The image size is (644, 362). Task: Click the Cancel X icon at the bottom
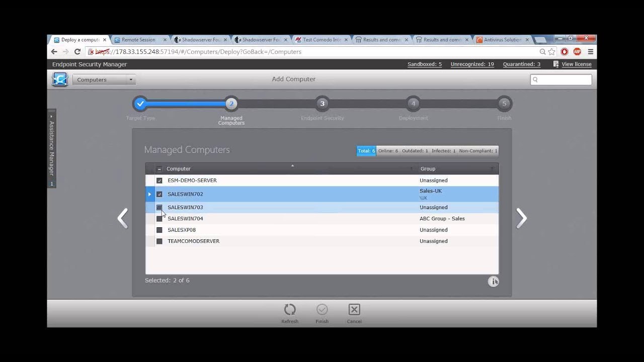pos(354,310)
